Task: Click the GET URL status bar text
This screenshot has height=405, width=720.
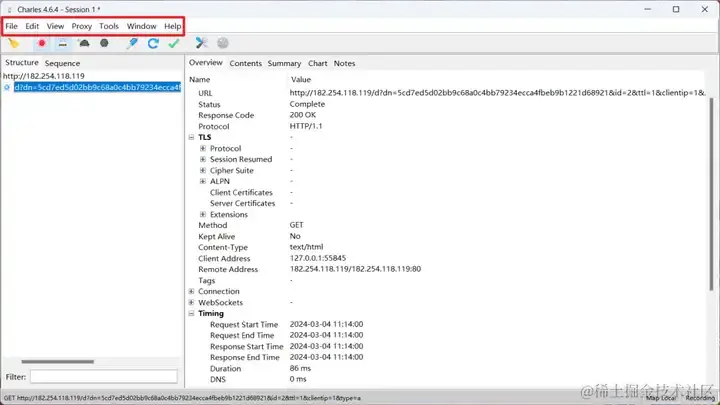Action: point(182,398)
